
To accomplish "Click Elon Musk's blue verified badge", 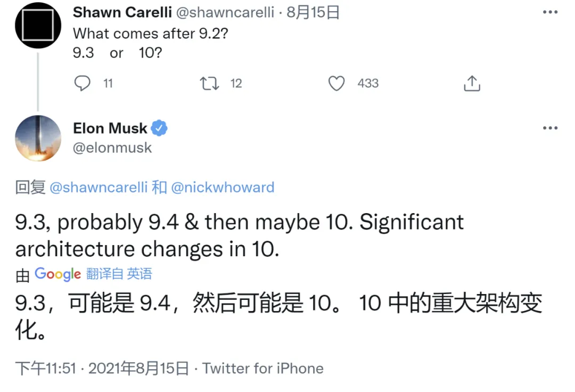I will [159, 128].
